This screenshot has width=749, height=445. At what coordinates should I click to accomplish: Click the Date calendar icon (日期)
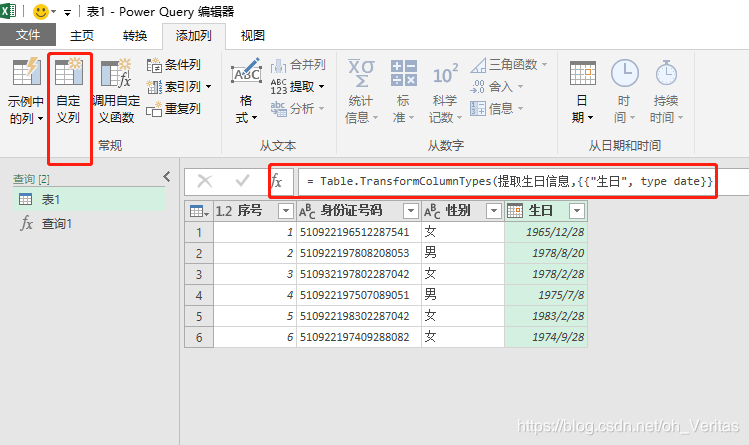coord(583,74)
